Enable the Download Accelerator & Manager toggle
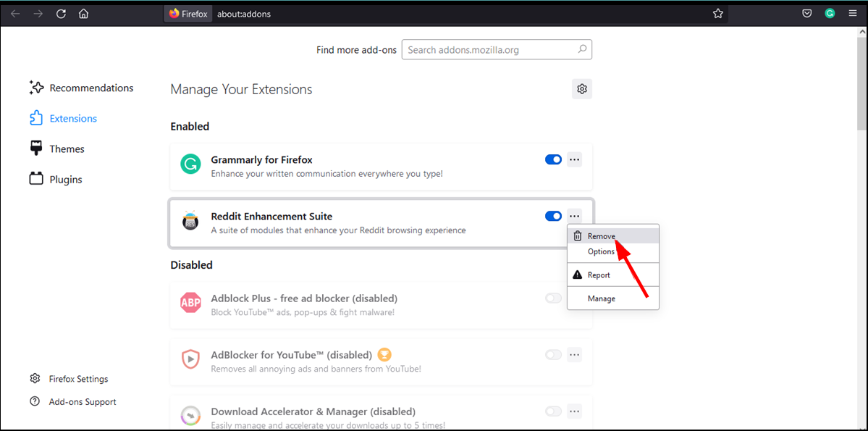The width and height of the screenshot is (868, 431). pyautogui.click(x=554, y=411)
